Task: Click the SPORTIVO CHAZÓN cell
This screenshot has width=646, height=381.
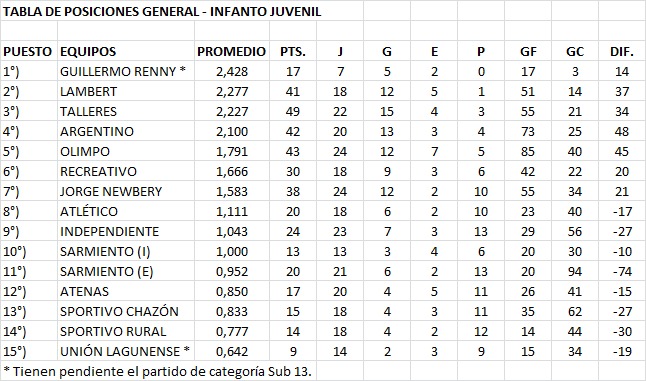Action: (x=126, y=311)
